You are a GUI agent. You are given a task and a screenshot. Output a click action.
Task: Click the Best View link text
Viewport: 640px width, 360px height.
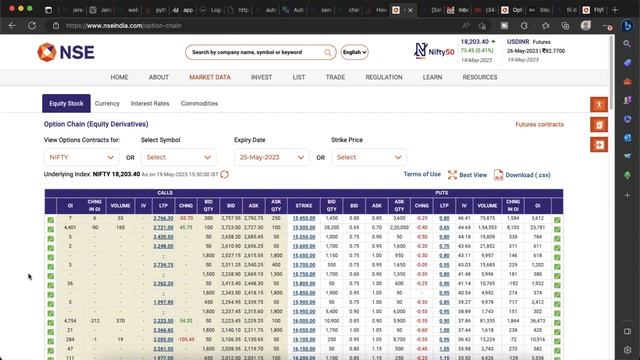(473, 175)
